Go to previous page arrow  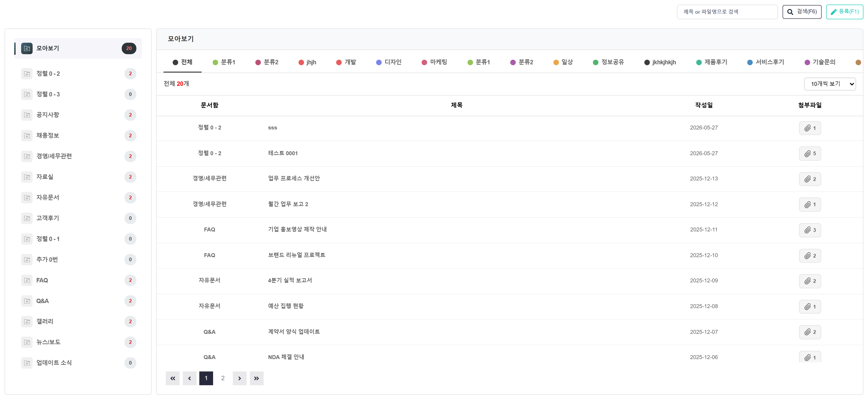point(190,378)
